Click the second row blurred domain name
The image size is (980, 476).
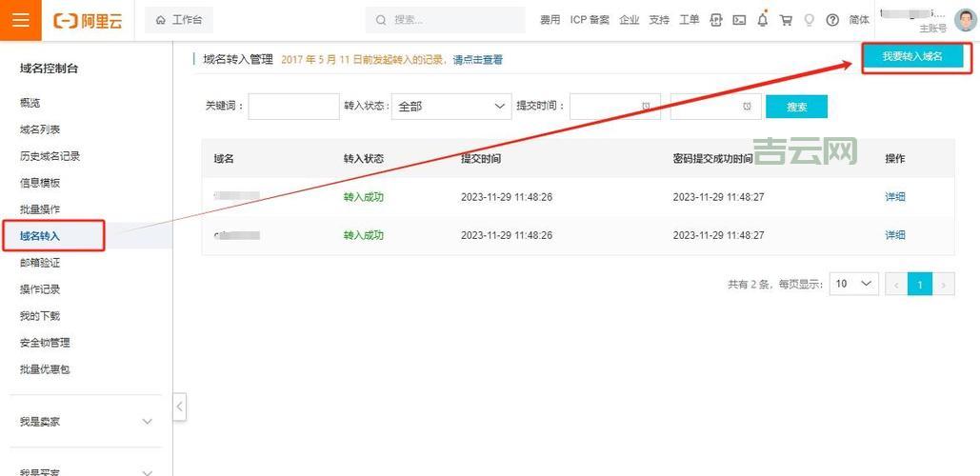pos(236,235)
